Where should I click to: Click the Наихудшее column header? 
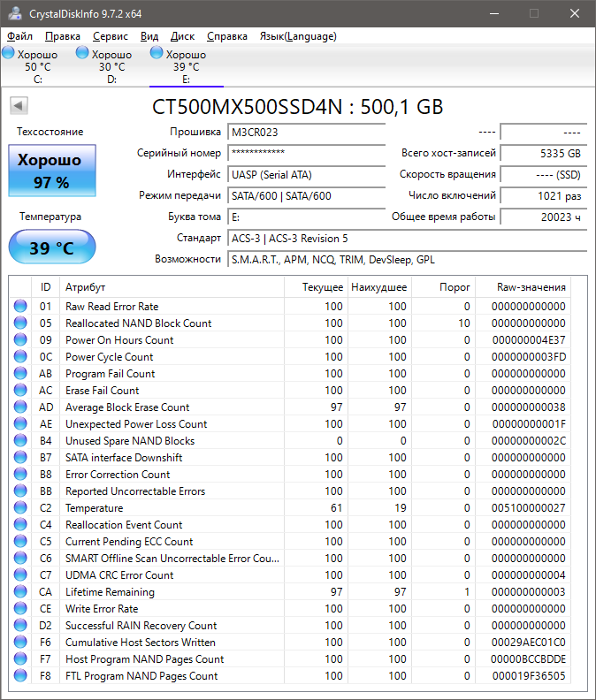click(x=379, y=287)
